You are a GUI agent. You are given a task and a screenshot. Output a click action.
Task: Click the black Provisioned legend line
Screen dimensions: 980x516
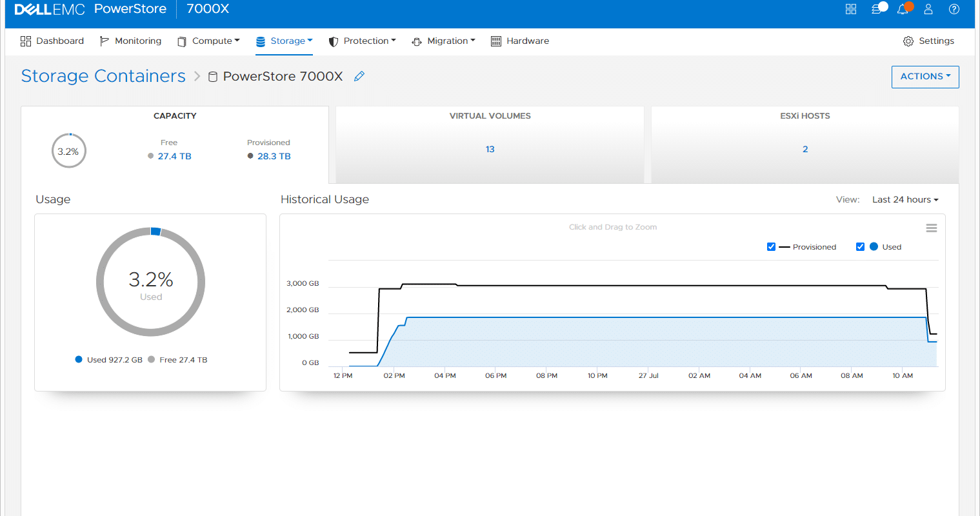[785, 247]
